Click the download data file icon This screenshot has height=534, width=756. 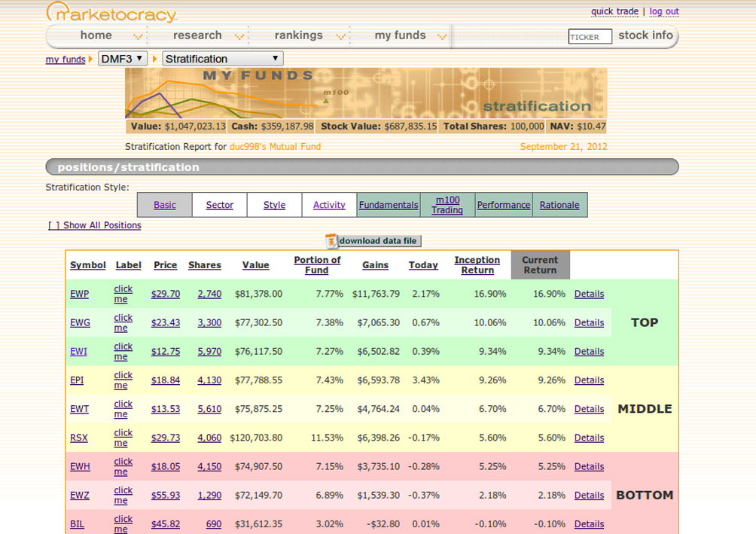pos(332,241)
